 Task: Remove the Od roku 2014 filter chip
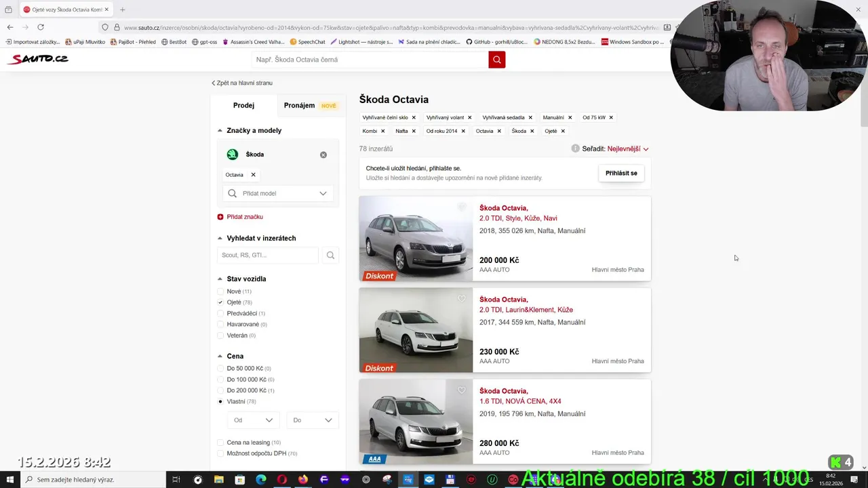click(x=463, y=131)
